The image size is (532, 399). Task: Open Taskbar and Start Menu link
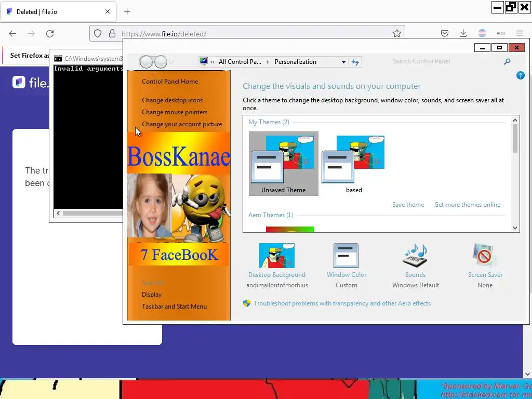coord(174,307)
